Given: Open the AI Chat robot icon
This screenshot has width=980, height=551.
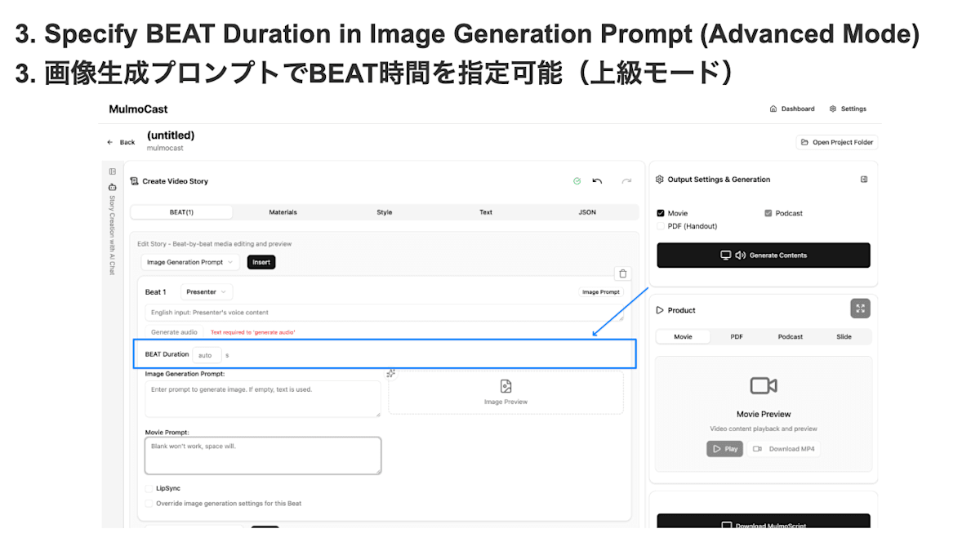Looking at the screenshot, I should click(x=113, y=187).
